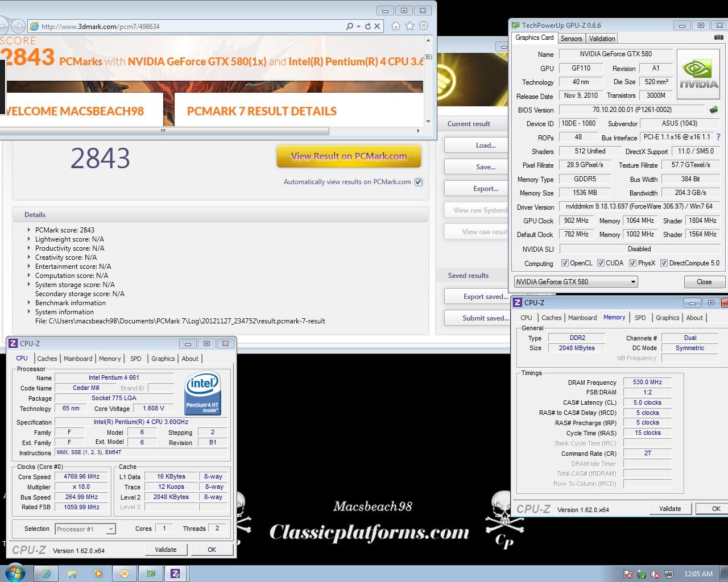Expand the PCMark score: 2843 item

point(29,230)
